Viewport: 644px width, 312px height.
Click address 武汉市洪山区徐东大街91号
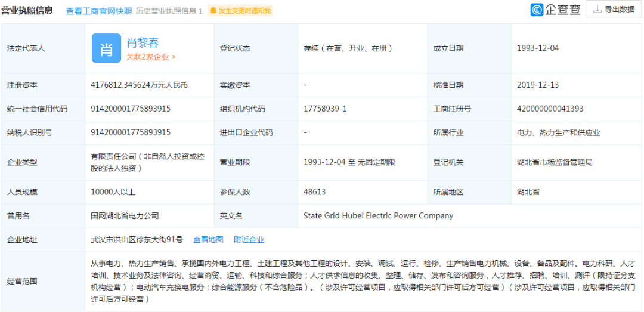pos(137,239)
